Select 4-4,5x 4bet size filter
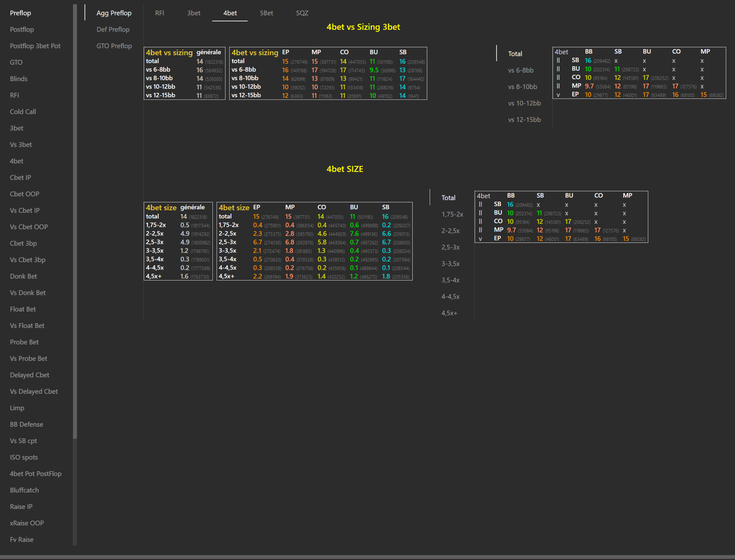735x560 pixels. coord(450,297)
